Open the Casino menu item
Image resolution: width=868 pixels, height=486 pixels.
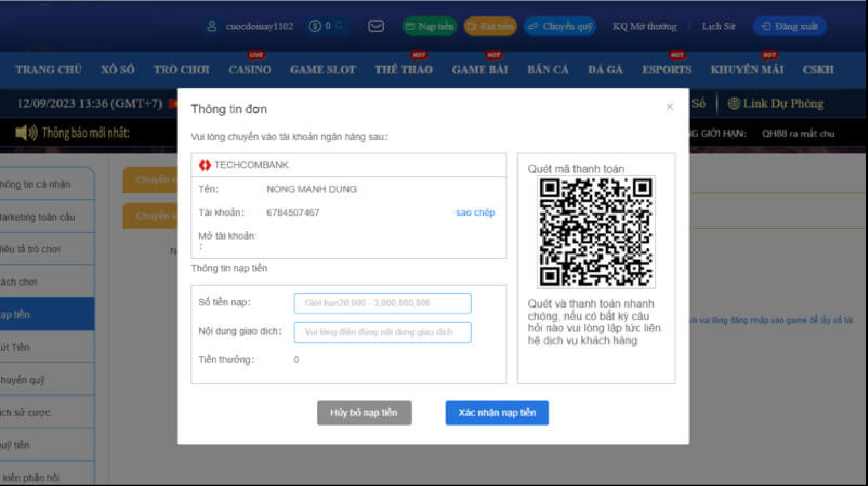tap(249, 69)
